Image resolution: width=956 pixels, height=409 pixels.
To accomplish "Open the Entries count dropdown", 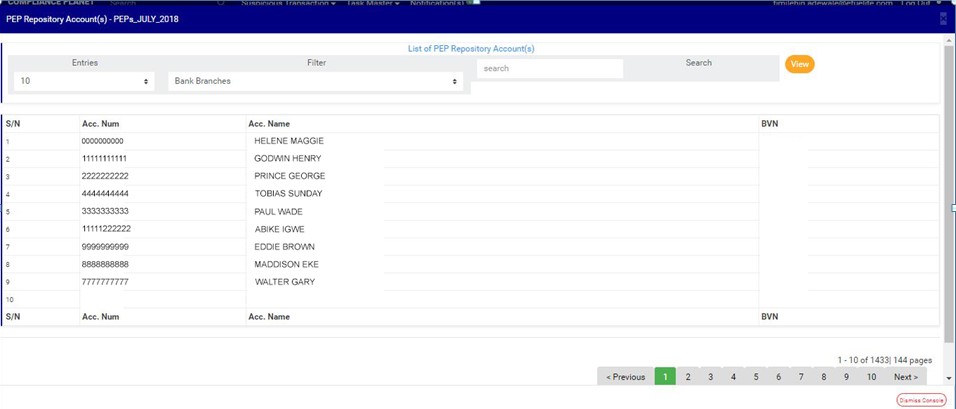I will (x=85, y=81).
